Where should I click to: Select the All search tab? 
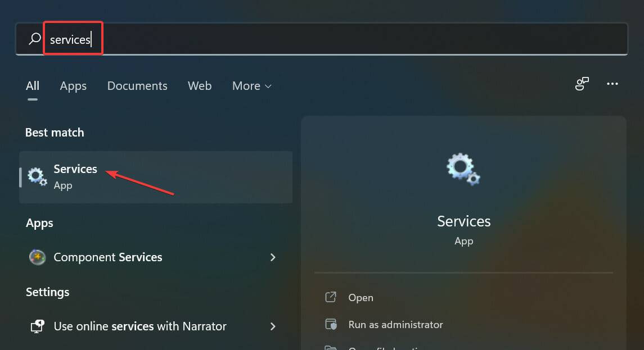click(x=32, y=85)
